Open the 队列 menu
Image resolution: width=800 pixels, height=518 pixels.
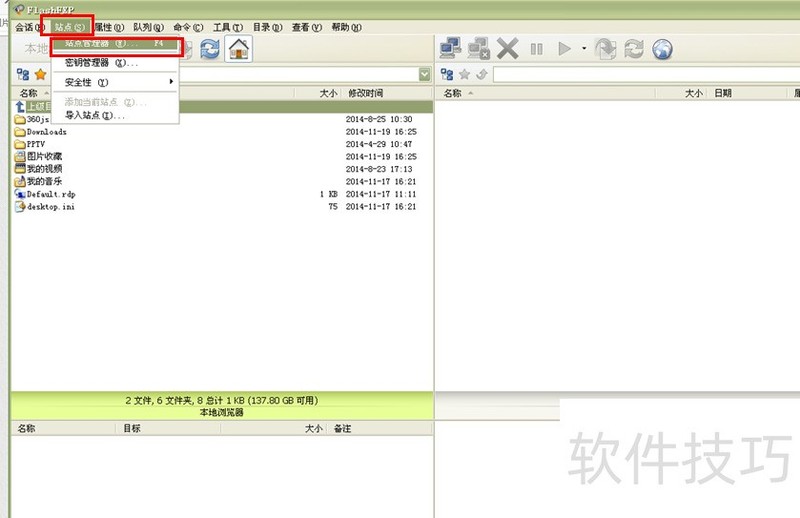[148, 27]
